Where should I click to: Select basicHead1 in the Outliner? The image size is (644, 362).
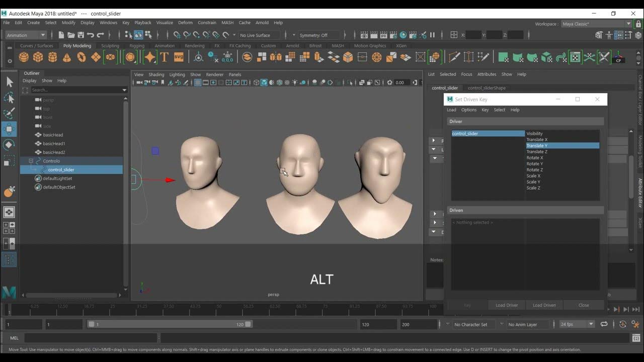pyautogui.click(x=54, y=143)
